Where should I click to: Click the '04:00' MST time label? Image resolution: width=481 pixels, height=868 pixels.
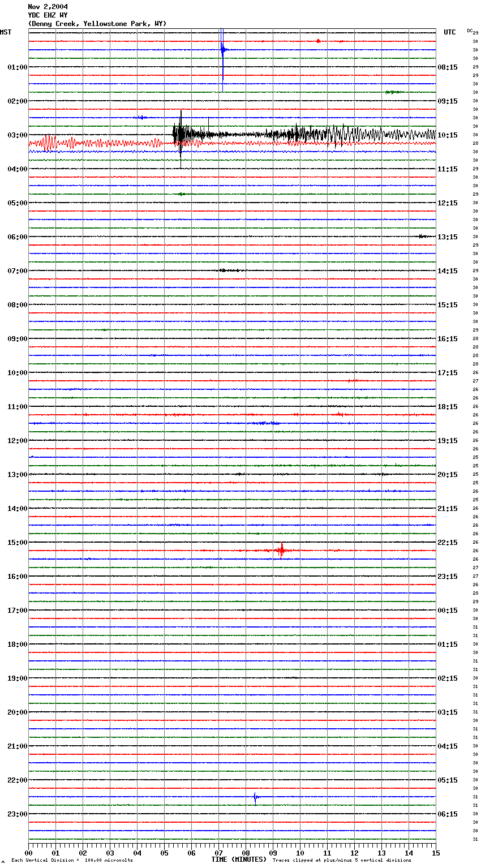click(x=18, y=169)
